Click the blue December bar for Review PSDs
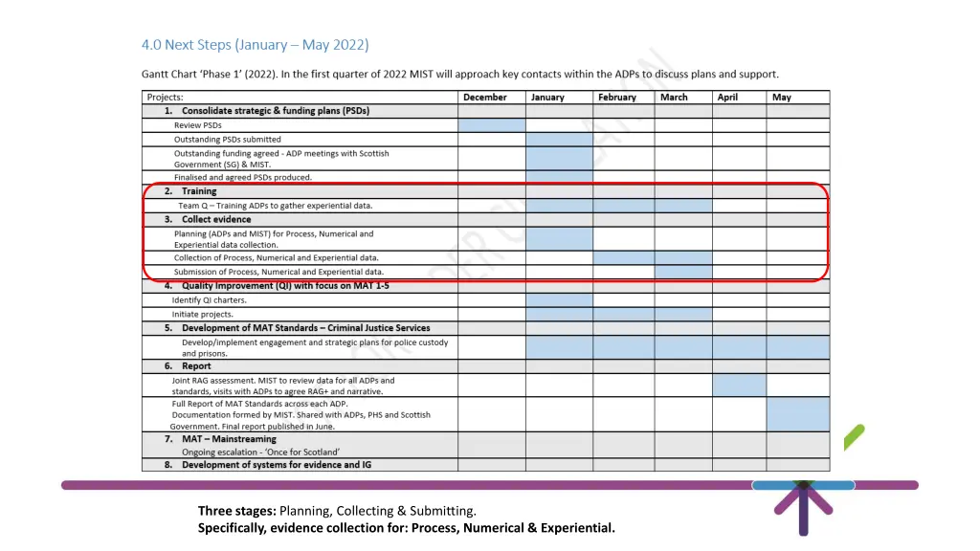 coord(492,125)
